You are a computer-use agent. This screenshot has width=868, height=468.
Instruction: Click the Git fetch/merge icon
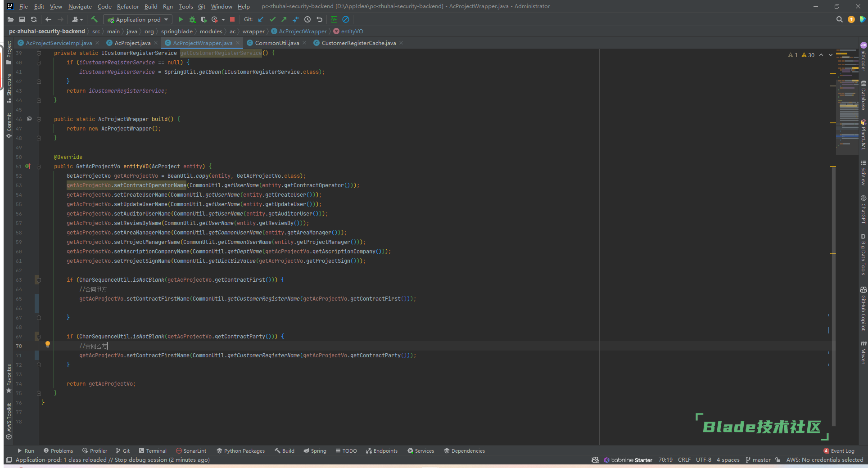click(295, 19)
